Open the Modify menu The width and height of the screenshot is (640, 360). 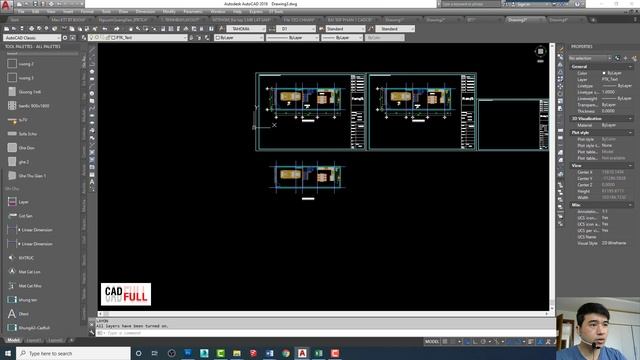click(169, 12)
